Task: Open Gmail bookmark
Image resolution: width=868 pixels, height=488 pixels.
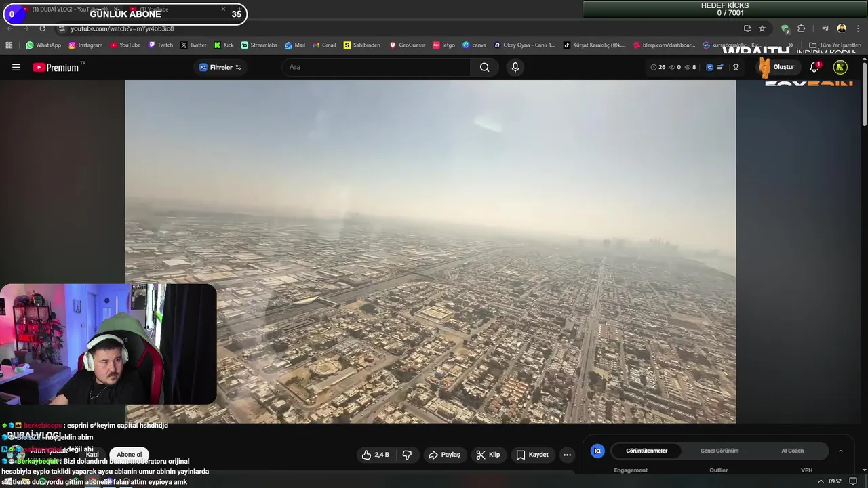Action: pyautogui.click(x=324, y=45)
